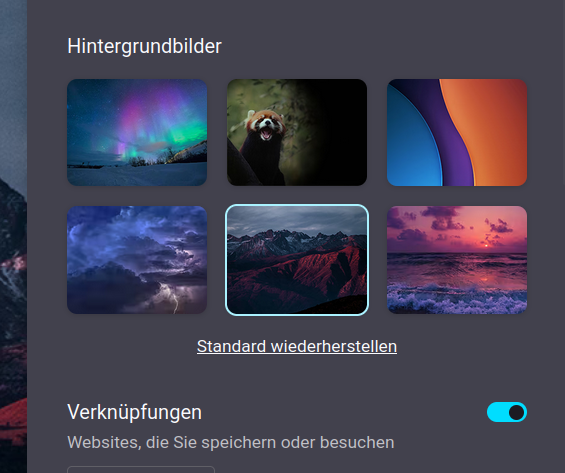Click the Standard wiederherstellen link
The height and width of the screenshot is (473, 565).
297,347
